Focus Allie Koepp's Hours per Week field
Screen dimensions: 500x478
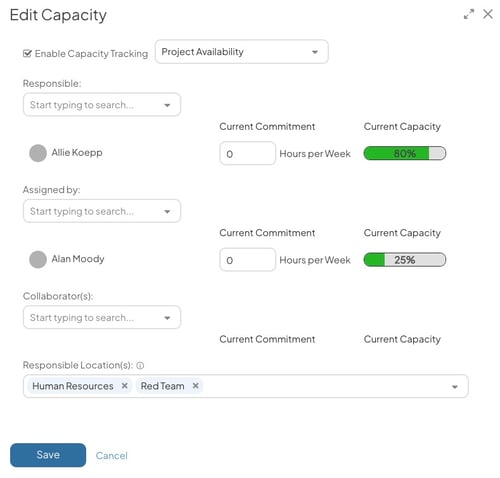pyautogui.click(x=247, y=153)
